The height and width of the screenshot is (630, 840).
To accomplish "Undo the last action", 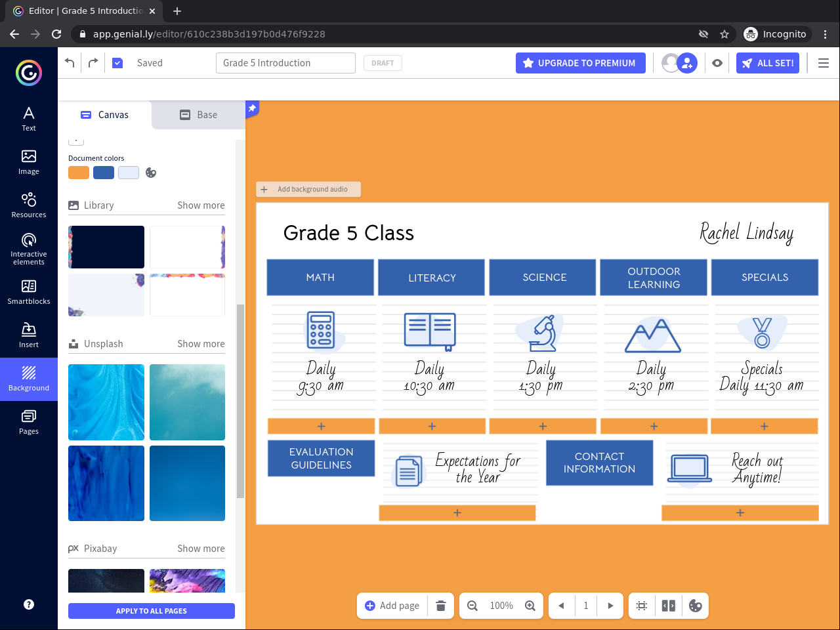I will (x=70, y=63).
